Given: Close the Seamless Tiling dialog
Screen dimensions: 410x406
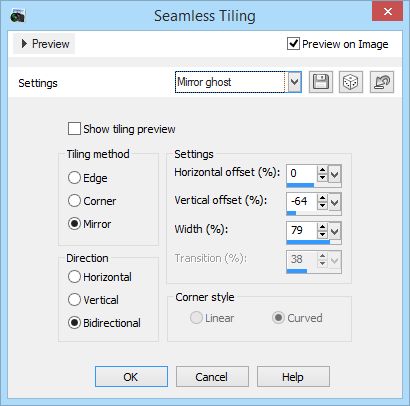Looking at the screenshot, I should (387, 12).
